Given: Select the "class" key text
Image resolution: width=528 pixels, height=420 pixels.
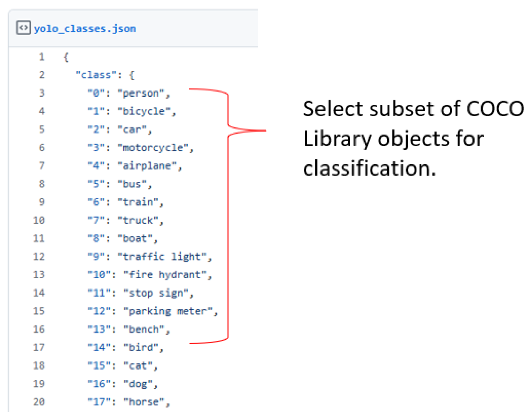Looking at the screenshot, I should pos(96,75).
